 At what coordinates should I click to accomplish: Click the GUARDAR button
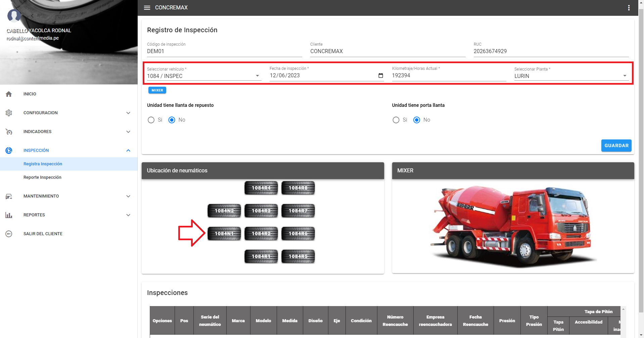click(616, 145)
